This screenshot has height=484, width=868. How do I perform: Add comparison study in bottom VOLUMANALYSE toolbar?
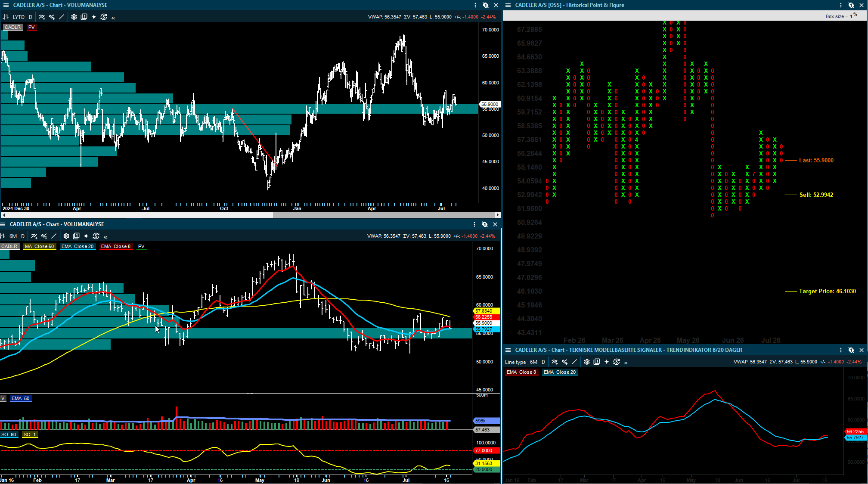click(44, 236)
